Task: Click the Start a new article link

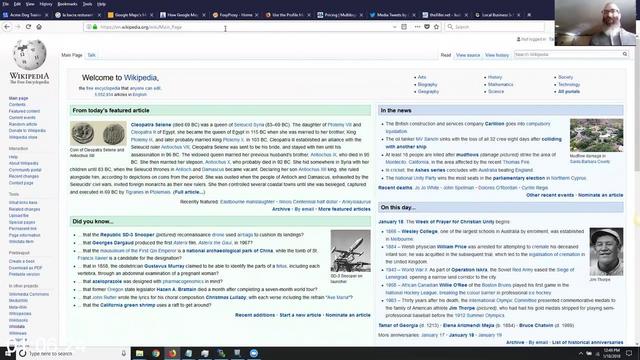Action: tap(300, 315)
